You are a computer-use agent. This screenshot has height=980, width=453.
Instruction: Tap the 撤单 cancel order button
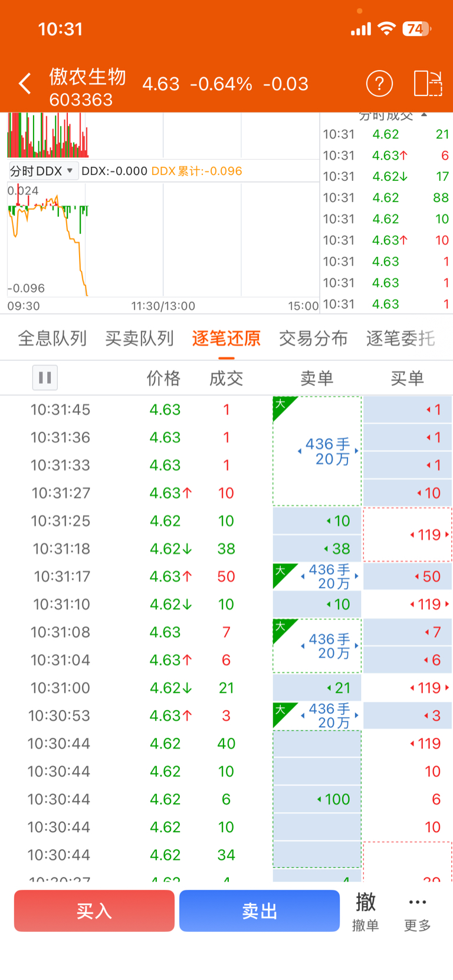click(x=365, y=911)
